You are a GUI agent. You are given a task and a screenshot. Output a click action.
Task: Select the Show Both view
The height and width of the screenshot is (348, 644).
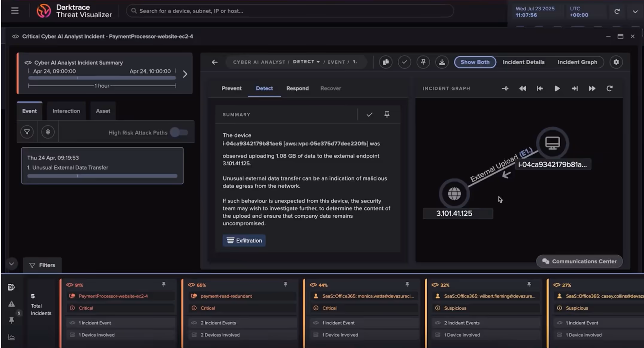pos(475,62)
